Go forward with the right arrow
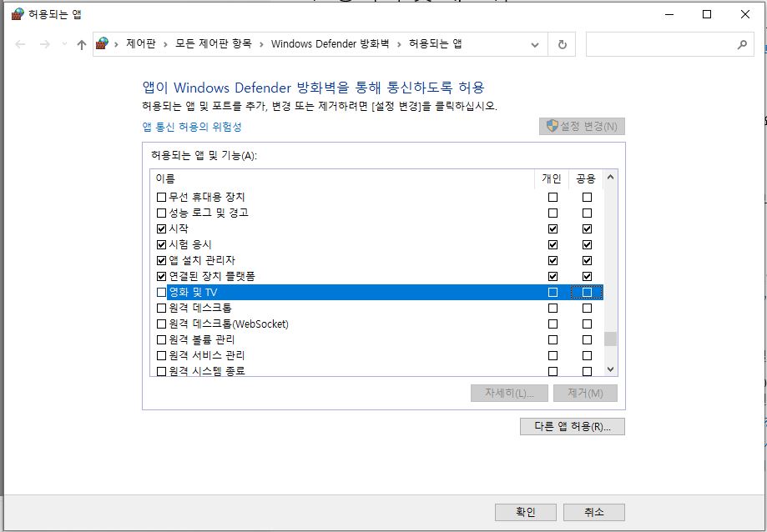The width and height of the screenshot is (767, 532). (44, 44)
